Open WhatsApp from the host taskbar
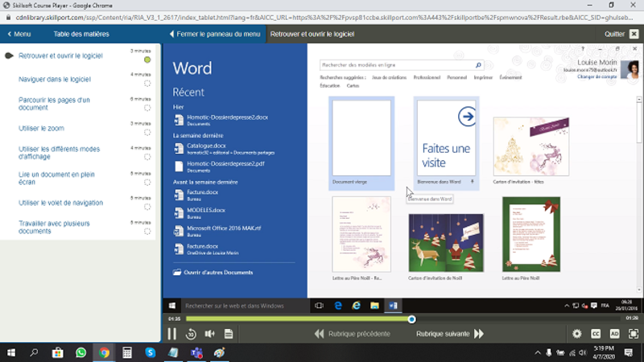This screenshot has height=362, width=644. [x=81, y=352]
